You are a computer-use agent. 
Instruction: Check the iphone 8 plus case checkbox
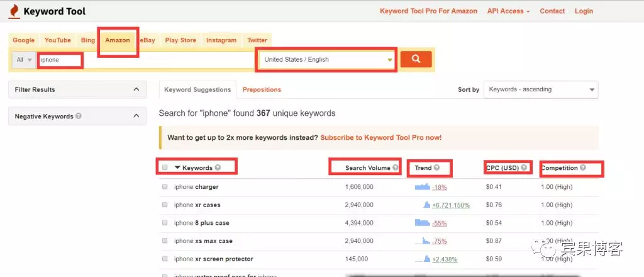(165, 223)
